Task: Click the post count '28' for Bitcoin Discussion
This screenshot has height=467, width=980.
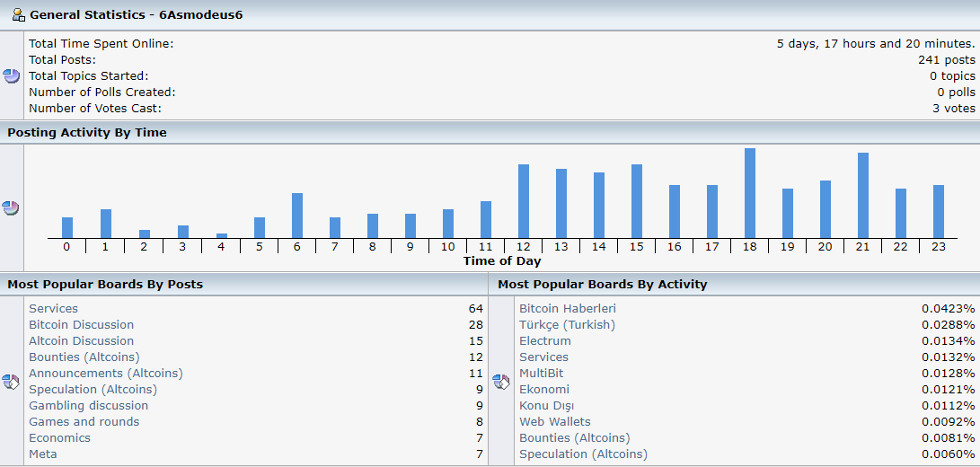Action: click(x=475, y=324)
